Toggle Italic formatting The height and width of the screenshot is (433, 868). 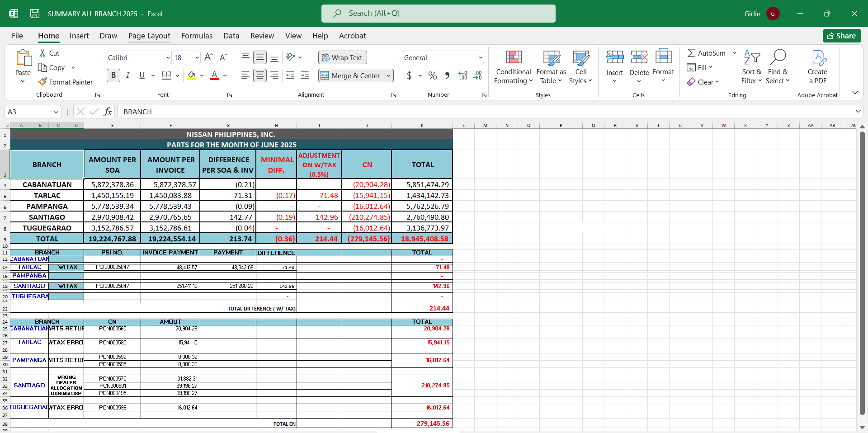click(128, 75)
